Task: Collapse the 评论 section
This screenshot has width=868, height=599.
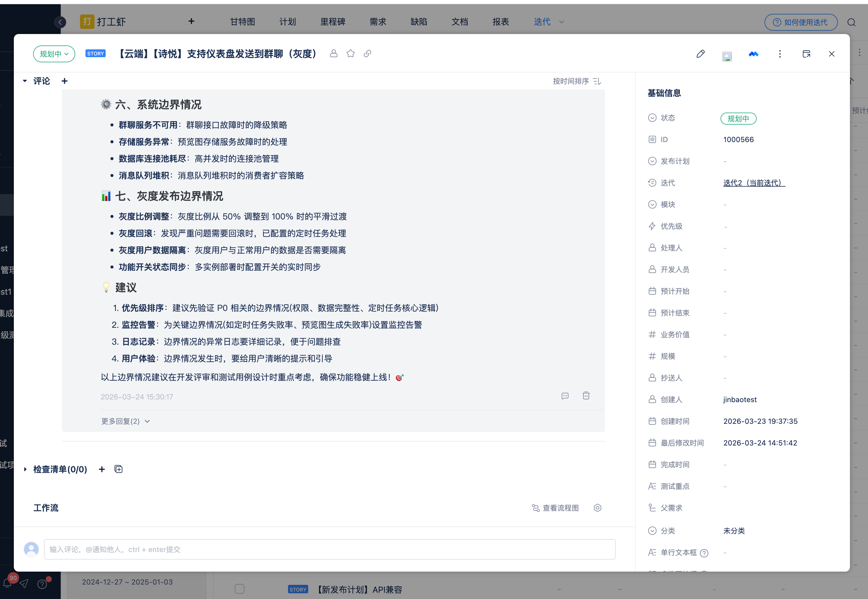Action: click(x=25, y=81)
